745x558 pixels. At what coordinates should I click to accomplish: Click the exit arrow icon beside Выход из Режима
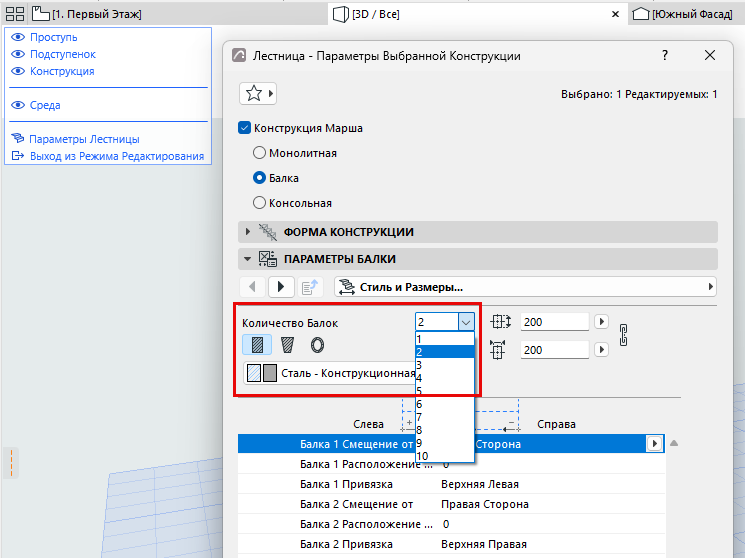[x=18, y=156]
